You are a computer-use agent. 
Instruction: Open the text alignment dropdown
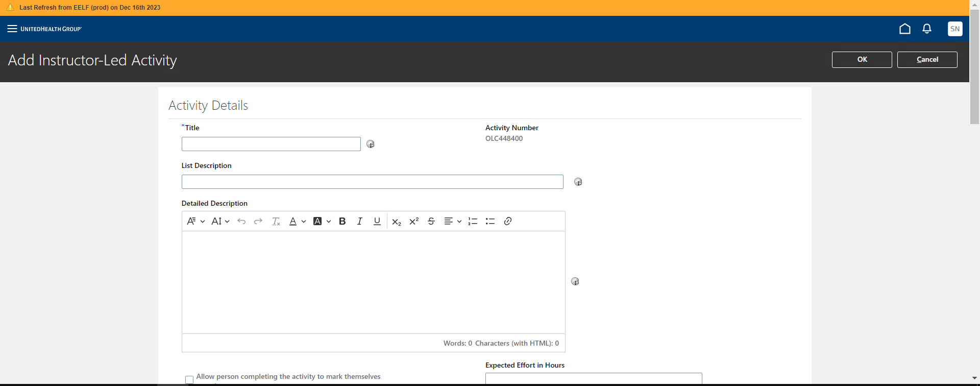pyautogui.click(x=453, y=221)
